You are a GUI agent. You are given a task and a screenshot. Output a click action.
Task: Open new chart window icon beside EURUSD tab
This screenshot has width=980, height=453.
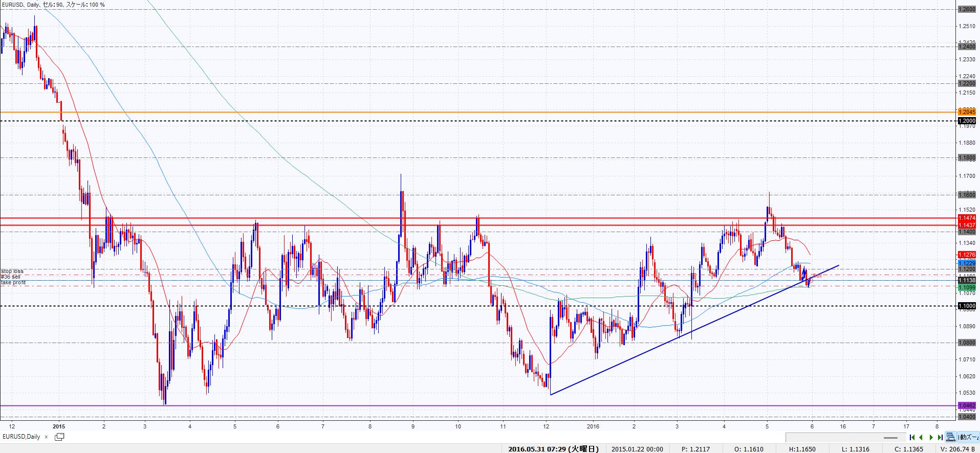[x=59, y=437]
